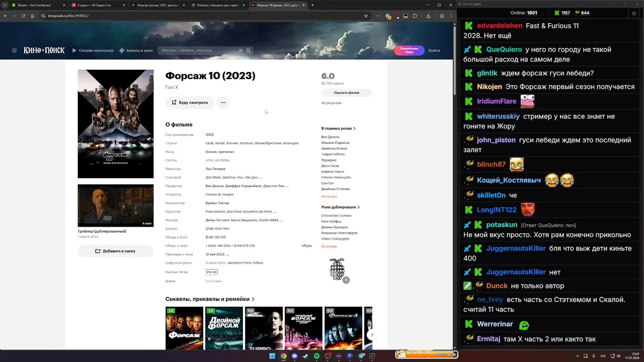Click Буду смотреть button
The image size is (644, 362).
pos(190,103)
